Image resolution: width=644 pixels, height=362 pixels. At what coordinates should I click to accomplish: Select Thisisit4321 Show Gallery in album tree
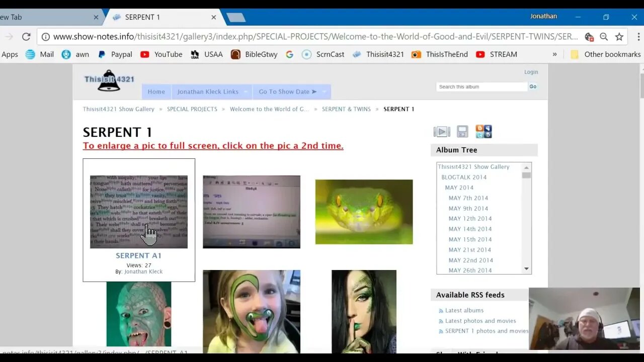click(x=473, y=167)
